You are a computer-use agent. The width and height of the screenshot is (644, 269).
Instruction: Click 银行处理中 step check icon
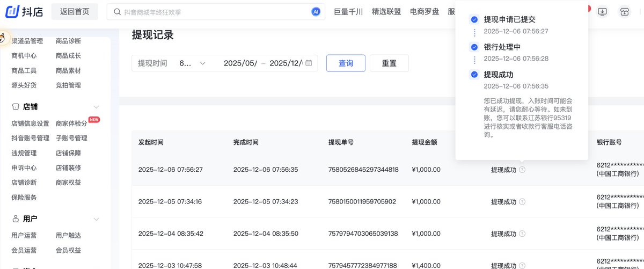coord(474,47)
